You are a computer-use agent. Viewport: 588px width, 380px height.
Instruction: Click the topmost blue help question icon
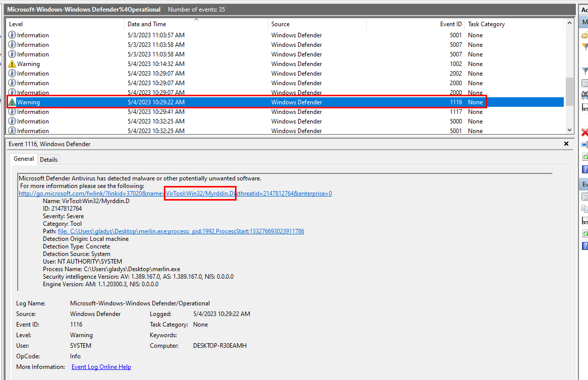[584, 169]
